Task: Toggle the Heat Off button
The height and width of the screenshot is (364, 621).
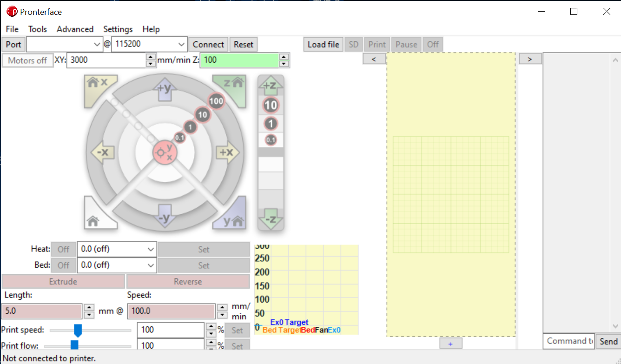Action: pyautogui.click(x=63, y=249)
